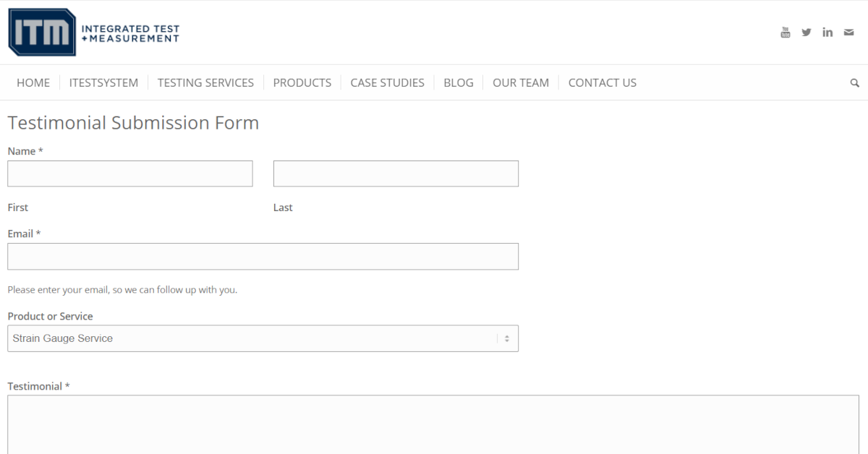
Task: View the OUR TEAM page
Action: (521, 82)
